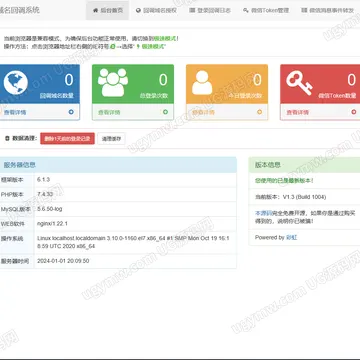Click the green 极速模式 link in warning text
360x360 pixels.
[164, 38]
